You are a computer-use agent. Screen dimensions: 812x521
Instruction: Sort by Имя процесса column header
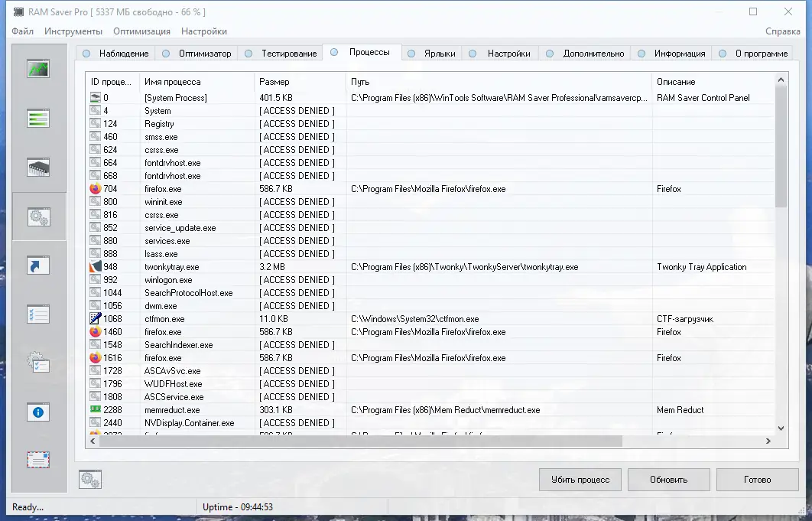[197, 81]
